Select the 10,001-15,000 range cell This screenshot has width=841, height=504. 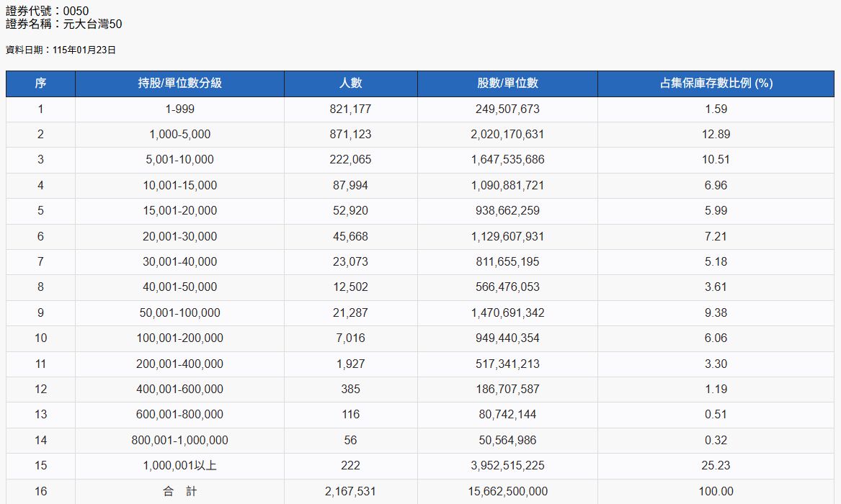click(x=179, y=186)
